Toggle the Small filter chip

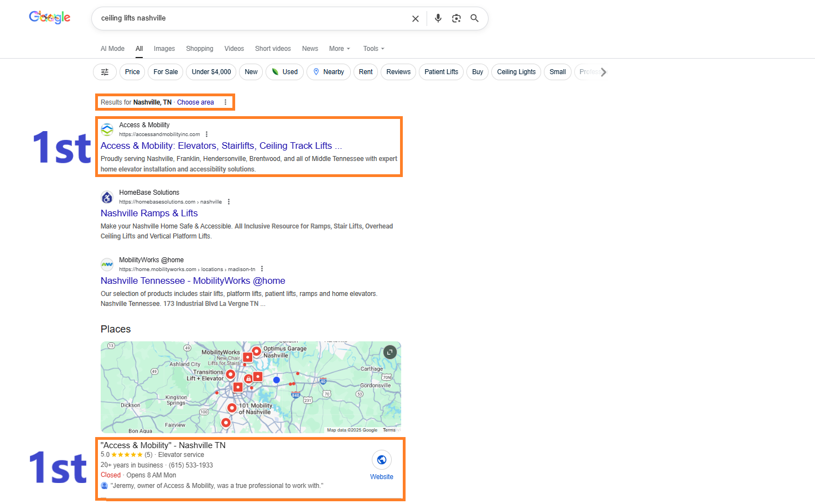(x=558, y=72)
